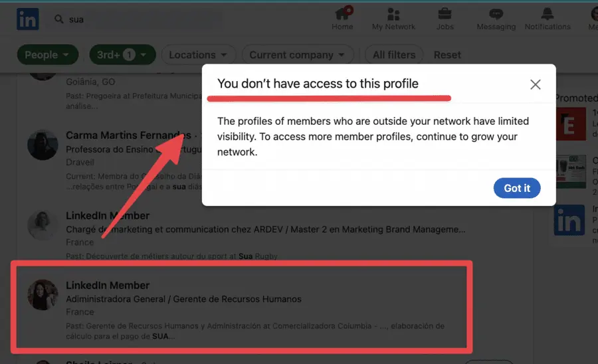This screenshot has width=598, height=364.
Task: Open the Jobs briefcase icon
Action: [445, 19]
